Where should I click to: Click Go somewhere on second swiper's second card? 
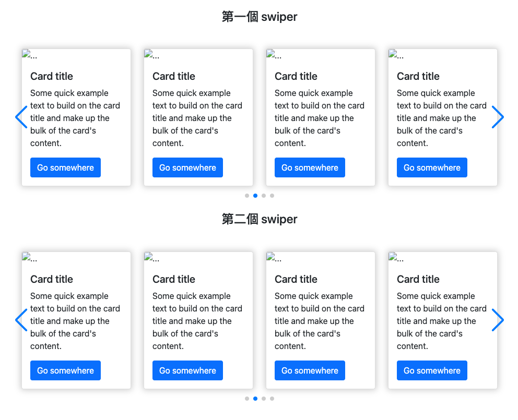pos(187,371)
